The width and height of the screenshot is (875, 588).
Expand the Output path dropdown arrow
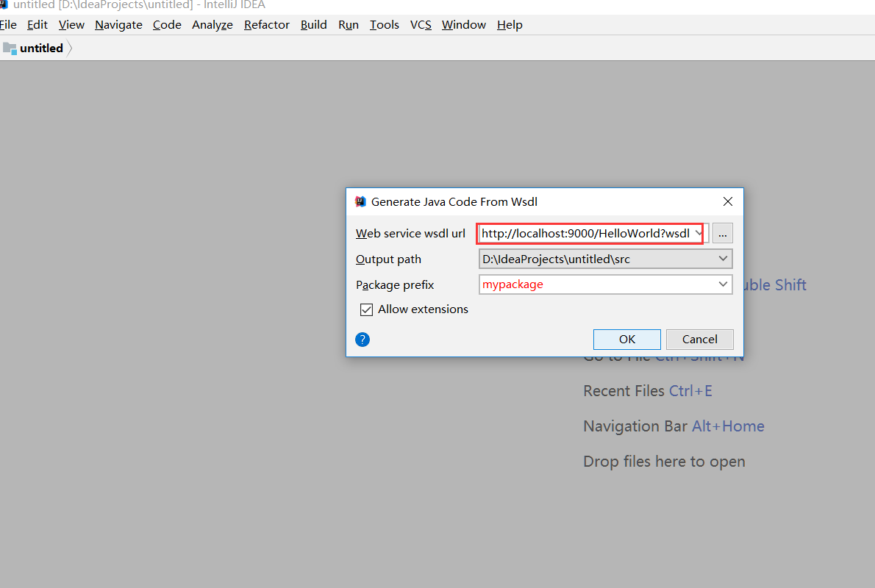point(723,259)
